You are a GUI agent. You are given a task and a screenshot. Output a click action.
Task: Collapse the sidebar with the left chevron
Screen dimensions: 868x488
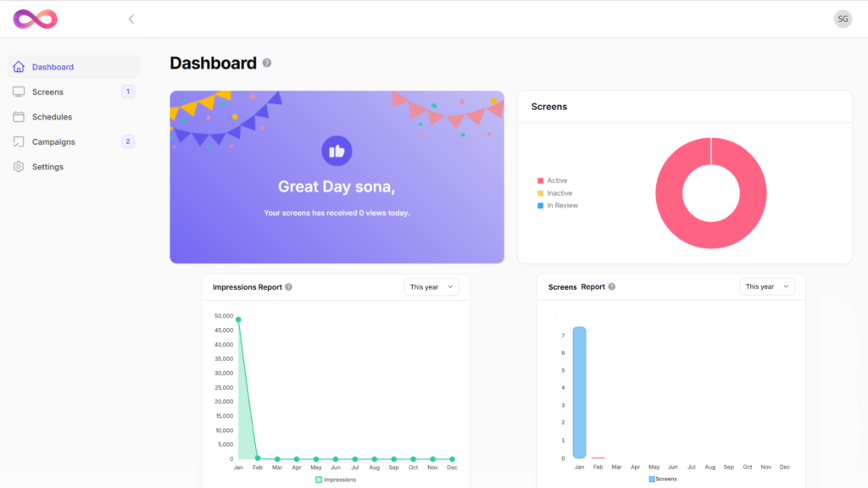131,19
